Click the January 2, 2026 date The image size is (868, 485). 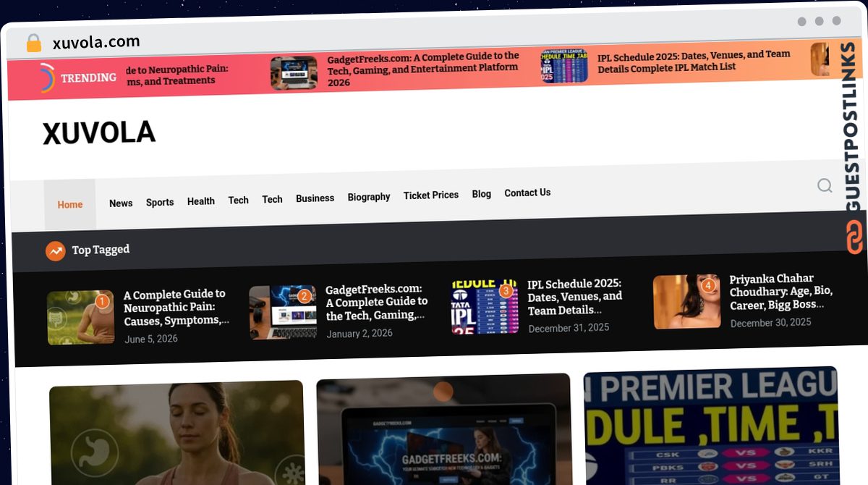pos(359,334)
